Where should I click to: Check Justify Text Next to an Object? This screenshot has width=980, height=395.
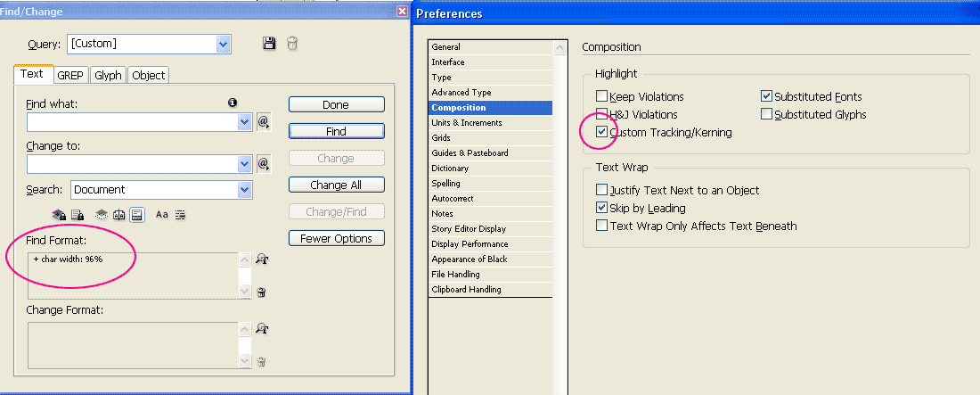[601, 190]
